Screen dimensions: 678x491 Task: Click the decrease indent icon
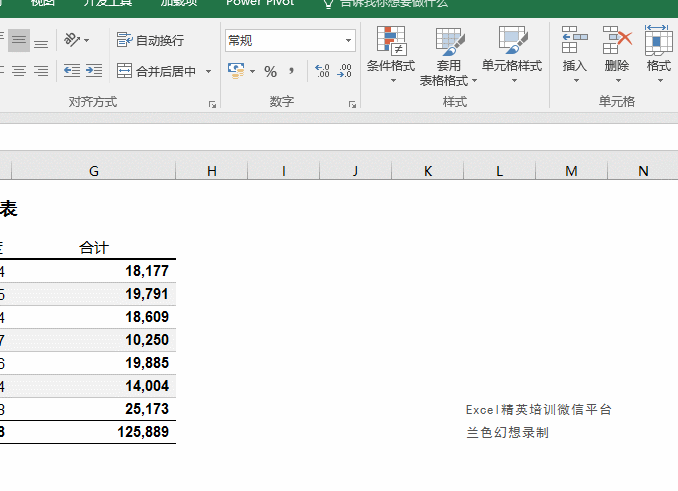pyautogui.click(x=72, y=71)
